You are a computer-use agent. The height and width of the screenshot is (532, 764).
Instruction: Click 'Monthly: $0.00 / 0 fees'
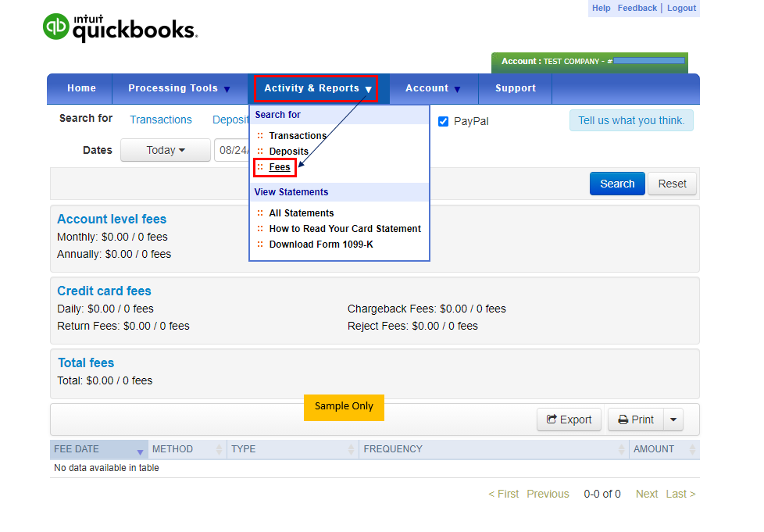pos(112,237)
